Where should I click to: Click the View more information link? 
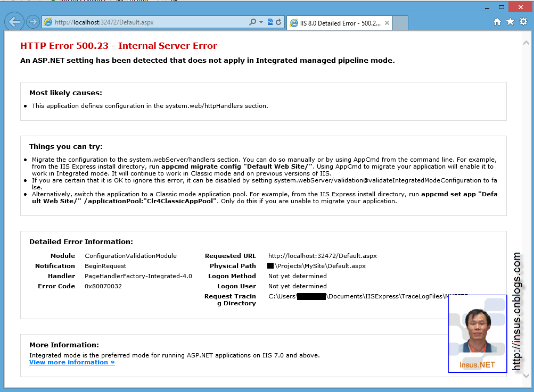click(72, 362)
